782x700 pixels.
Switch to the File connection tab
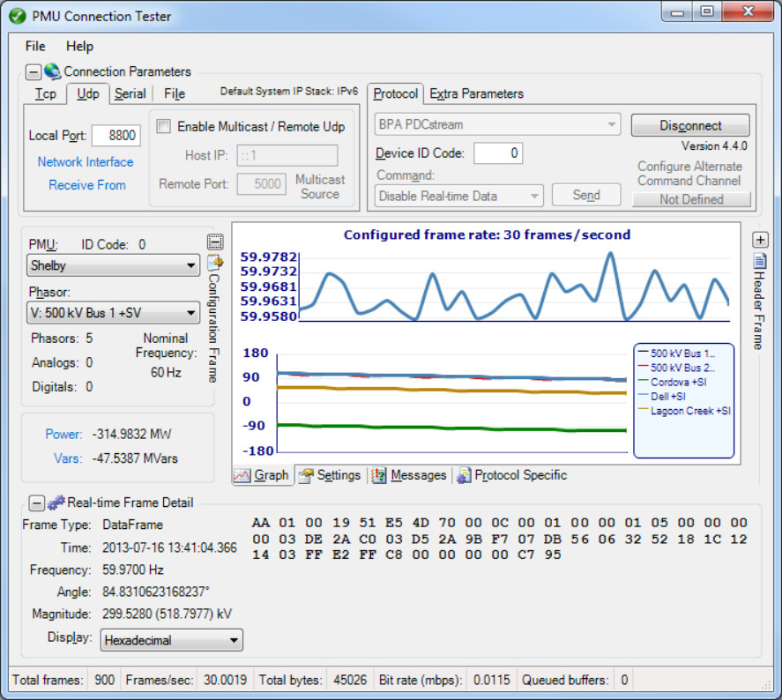coord(175,93)
